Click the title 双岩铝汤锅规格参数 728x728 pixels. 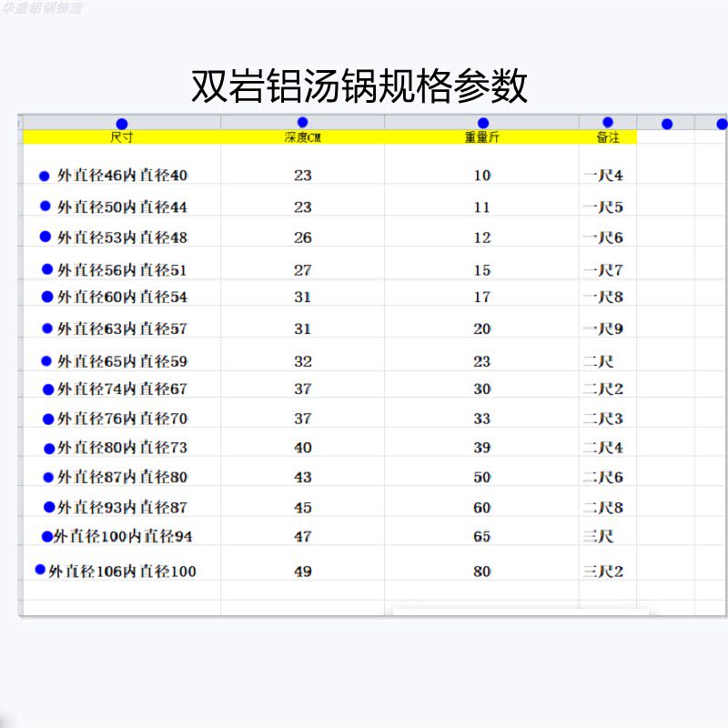tap(359, 86)
